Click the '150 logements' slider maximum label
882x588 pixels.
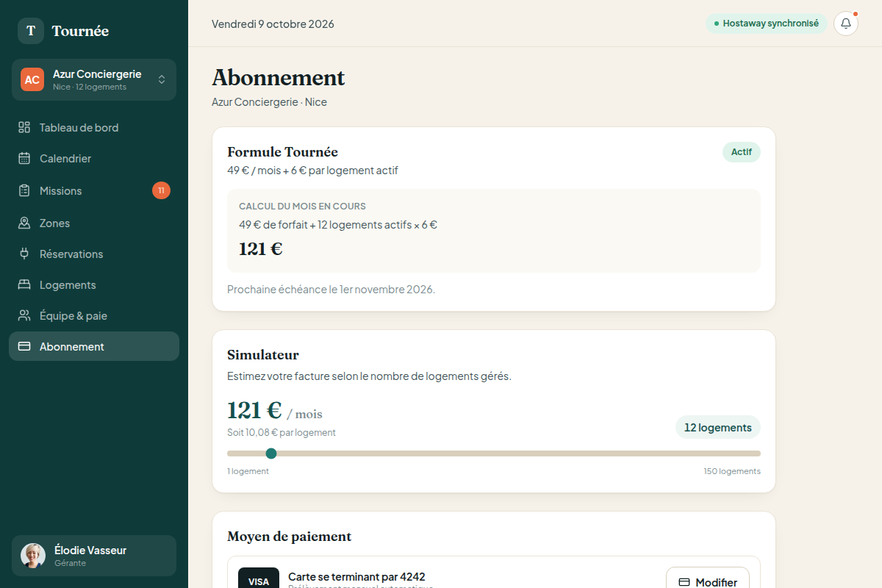click(732, 471)
